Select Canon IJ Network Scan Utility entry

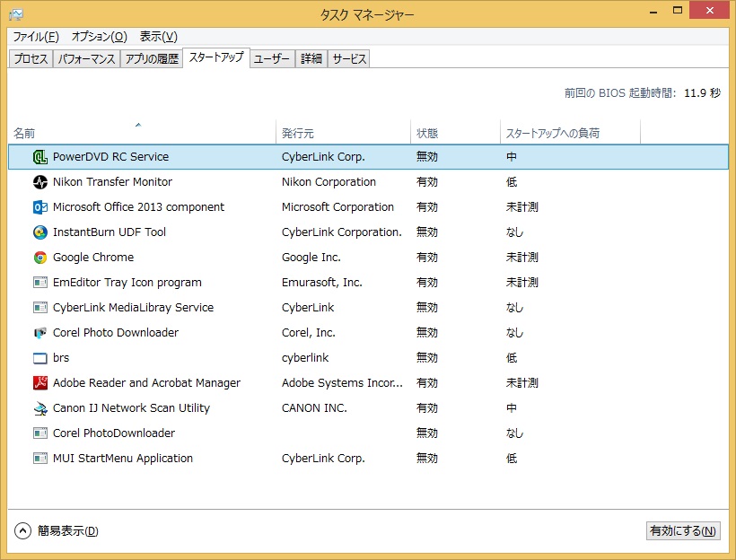(x=131, y=408)
